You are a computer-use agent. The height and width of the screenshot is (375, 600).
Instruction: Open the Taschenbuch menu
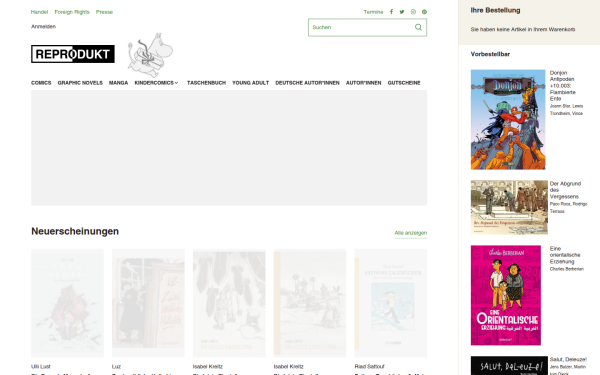click(x=206, y=83)
